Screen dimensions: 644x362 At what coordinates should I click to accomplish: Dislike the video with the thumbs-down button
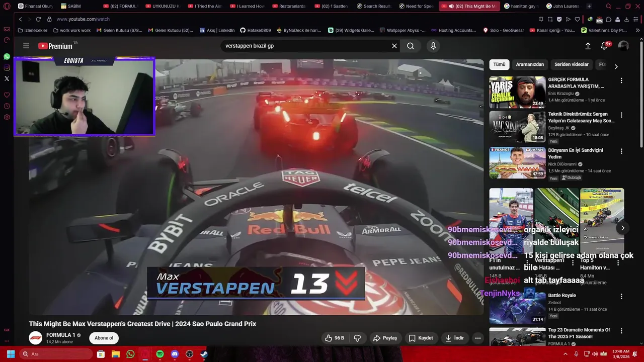(357, 338)
